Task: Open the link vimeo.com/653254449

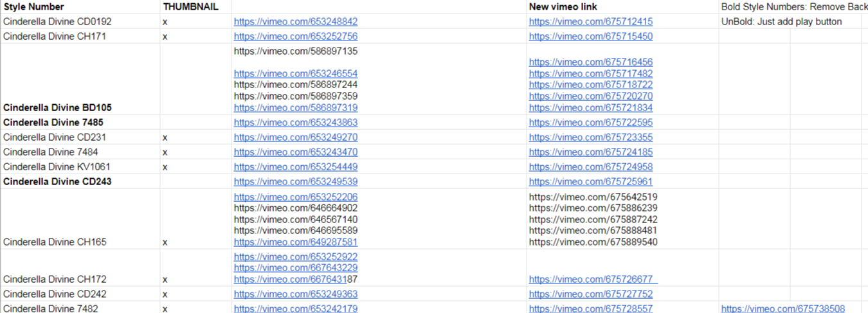Action: point(296,167)
